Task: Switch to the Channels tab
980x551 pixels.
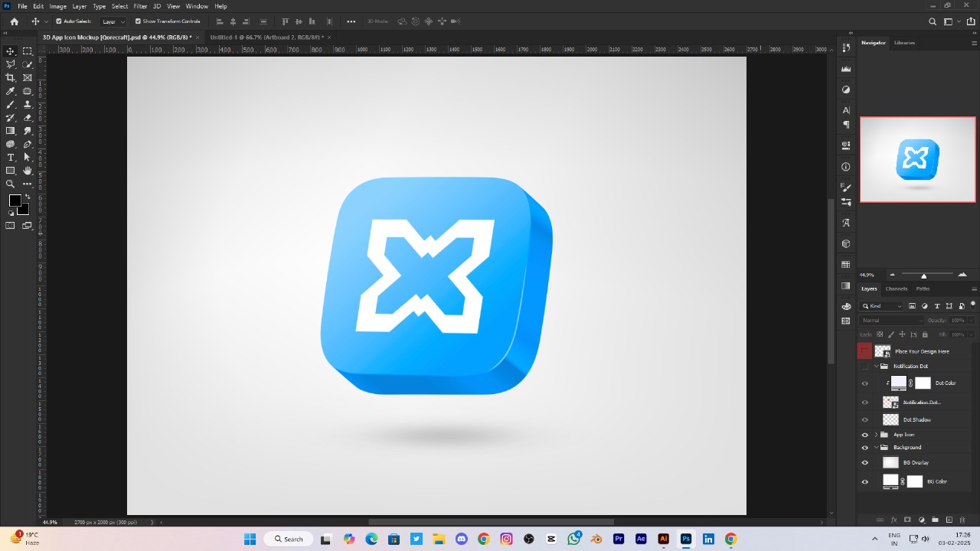Action: (896, 289)
